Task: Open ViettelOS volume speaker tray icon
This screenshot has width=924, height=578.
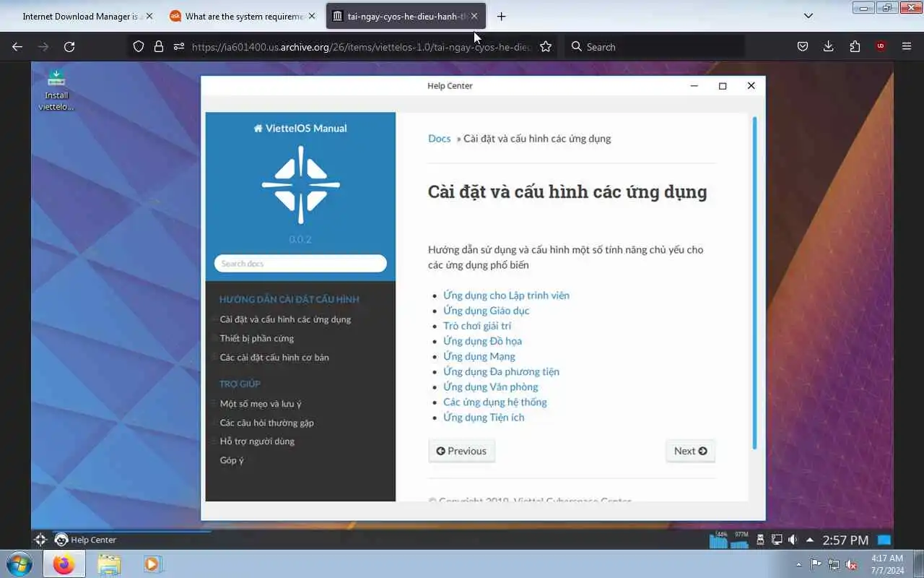Action: tap(793, 539)
